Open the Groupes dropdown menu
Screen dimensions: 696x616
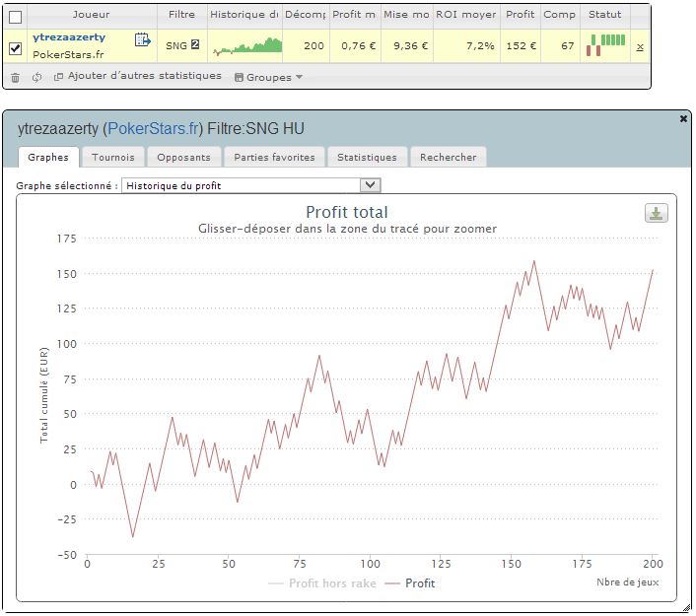(268, 77)
